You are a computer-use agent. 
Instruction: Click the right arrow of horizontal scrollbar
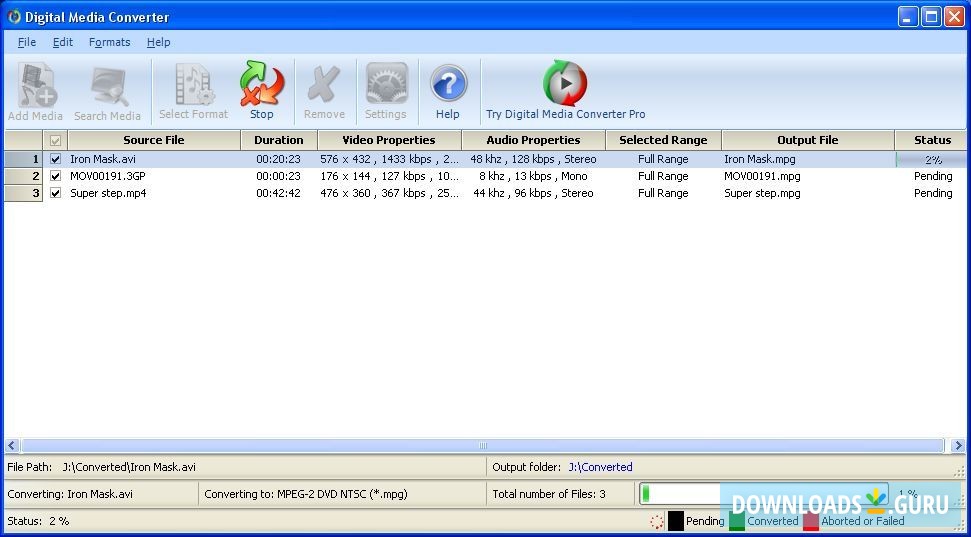point(958,445)
